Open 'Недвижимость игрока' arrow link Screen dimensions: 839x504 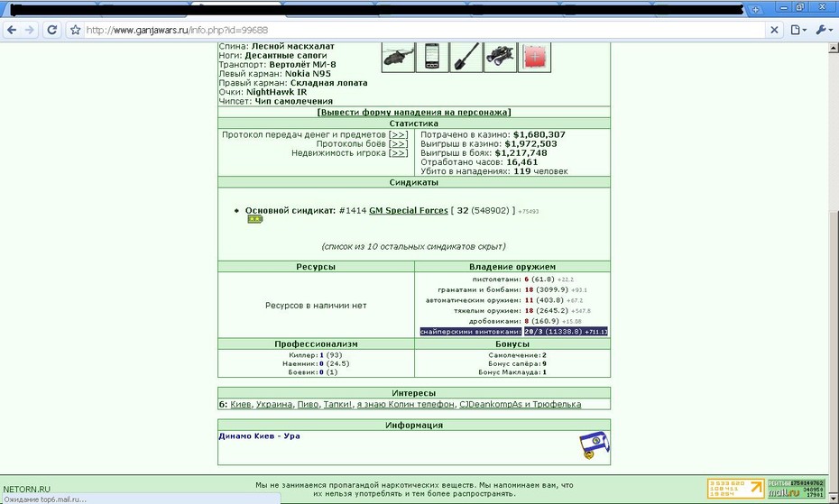click(398, 153)
